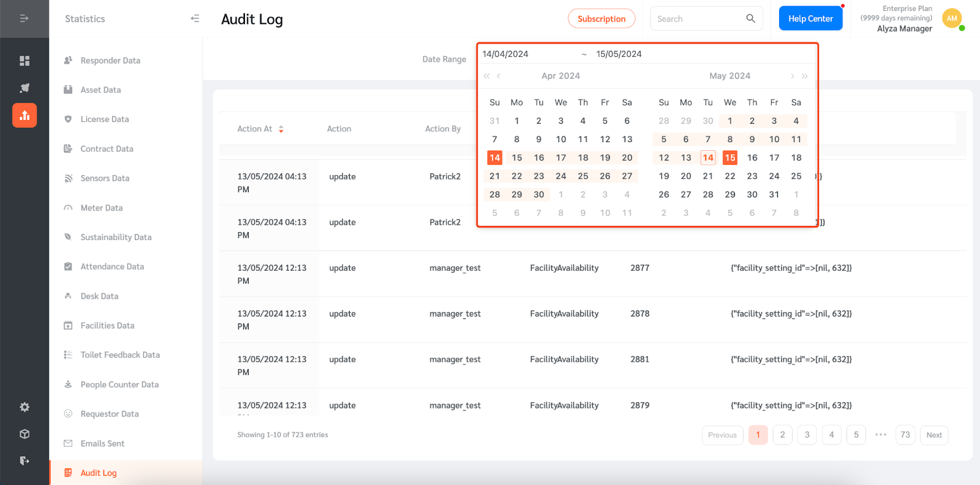Expand the main navigation hamburger icon

pos(24,18)
